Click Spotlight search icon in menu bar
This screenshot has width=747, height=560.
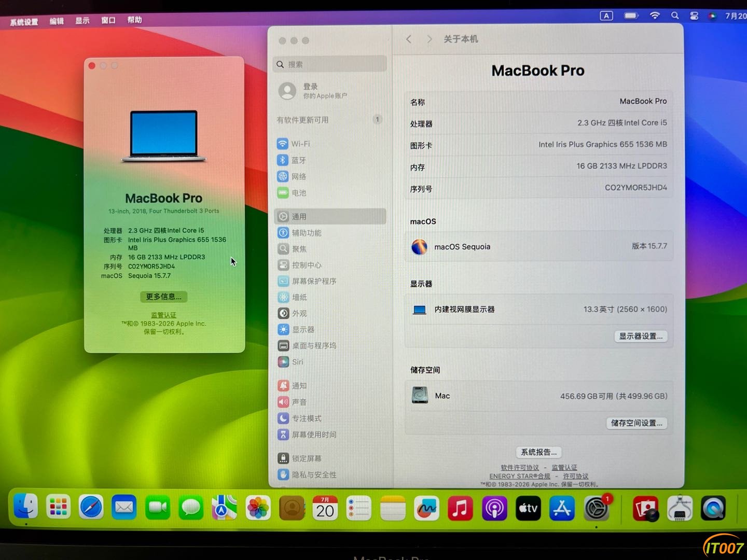[675, 16]
